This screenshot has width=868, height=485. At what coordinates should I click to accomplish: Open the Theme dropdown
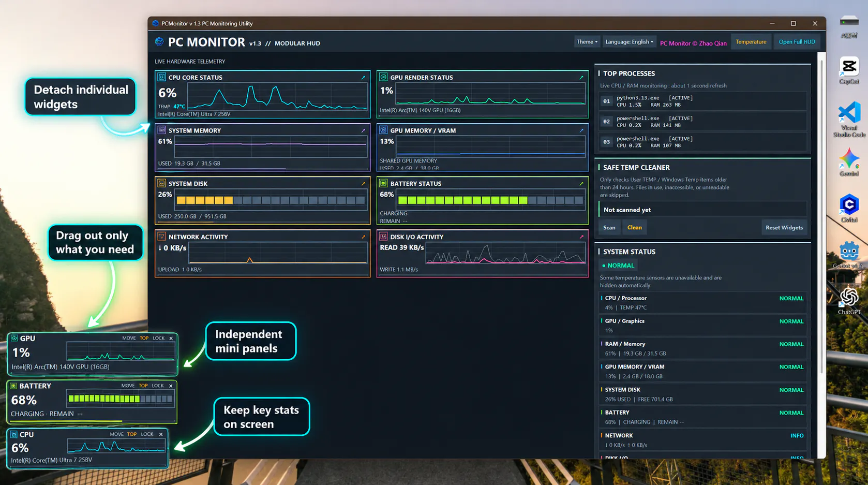pos(587,42)
